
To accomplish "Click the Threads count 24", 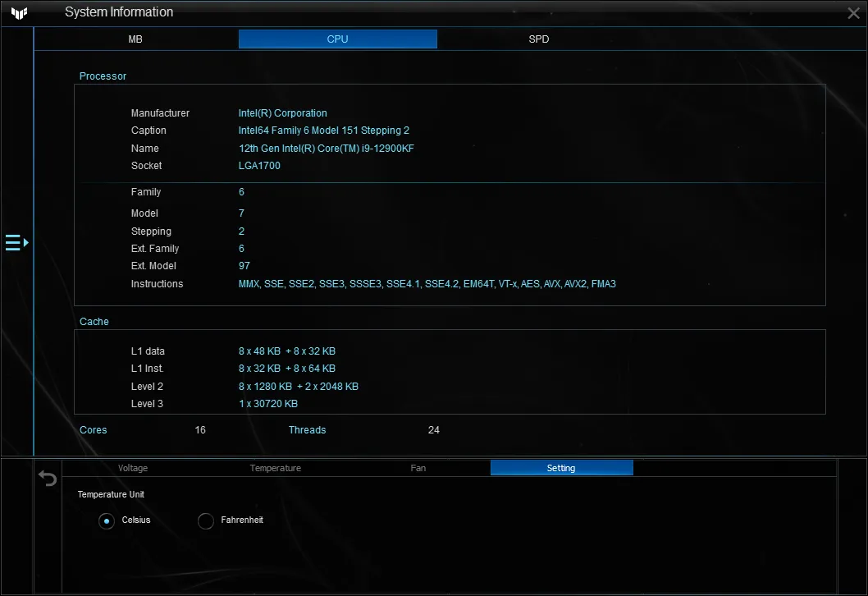I will 433,430.
